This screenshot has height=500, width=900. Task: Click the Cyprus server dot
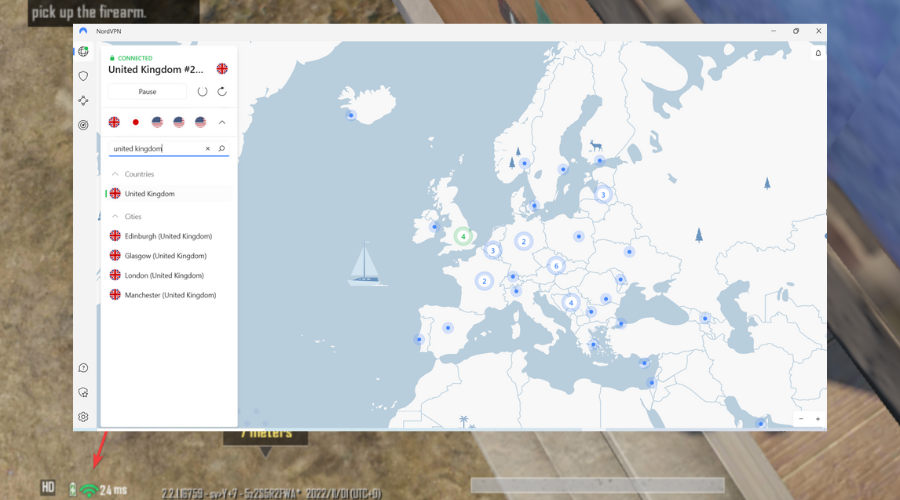pyautogui.click(x=644, y=363)
